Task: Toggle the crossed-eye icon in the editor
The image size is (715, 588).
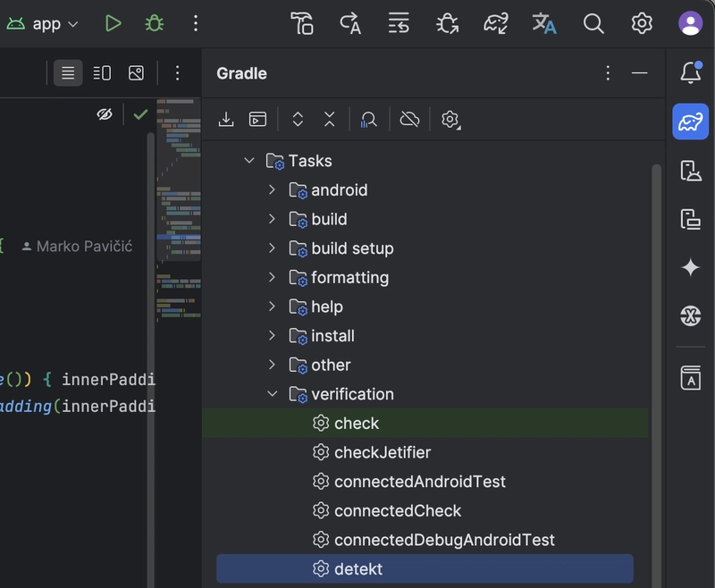Action: [105, 114]
